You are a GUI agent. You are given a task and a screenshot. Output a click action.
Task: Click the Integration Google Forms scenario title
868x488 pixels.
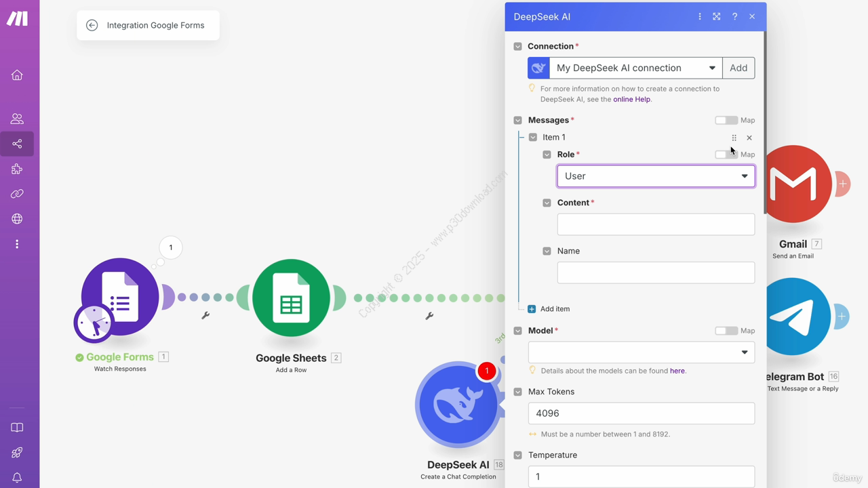pos(155,25)
